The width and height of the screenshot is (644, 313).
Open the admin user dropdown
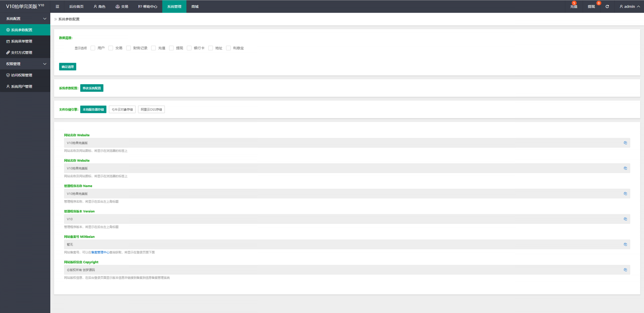[630, 6]
